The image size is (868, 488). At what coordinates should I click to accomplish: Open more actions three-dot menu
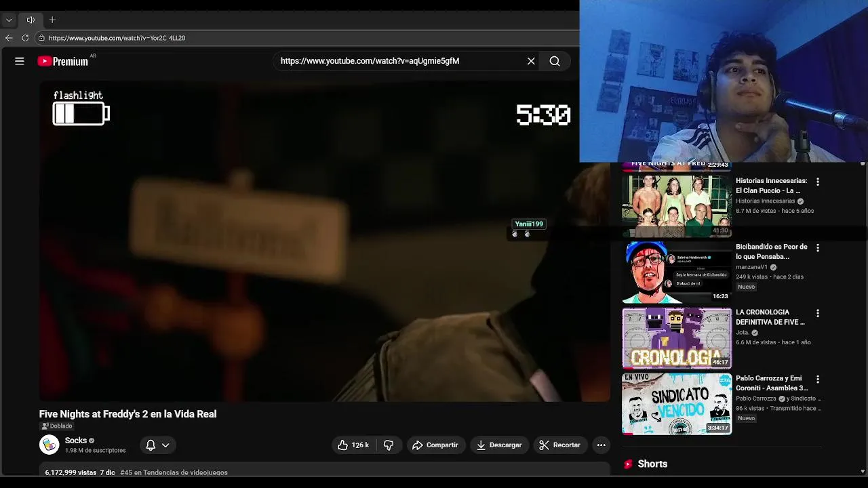pyautogui.click(x=601, y=445)
